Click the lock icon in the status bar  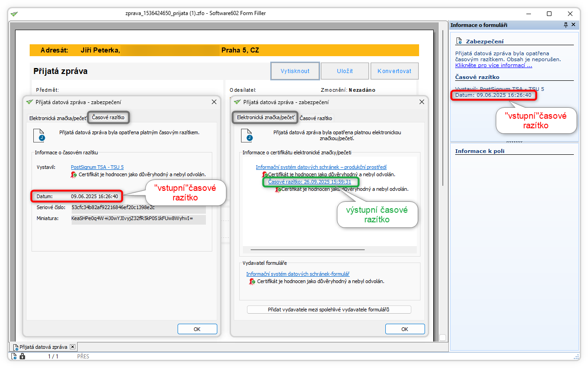coord(22,356)
